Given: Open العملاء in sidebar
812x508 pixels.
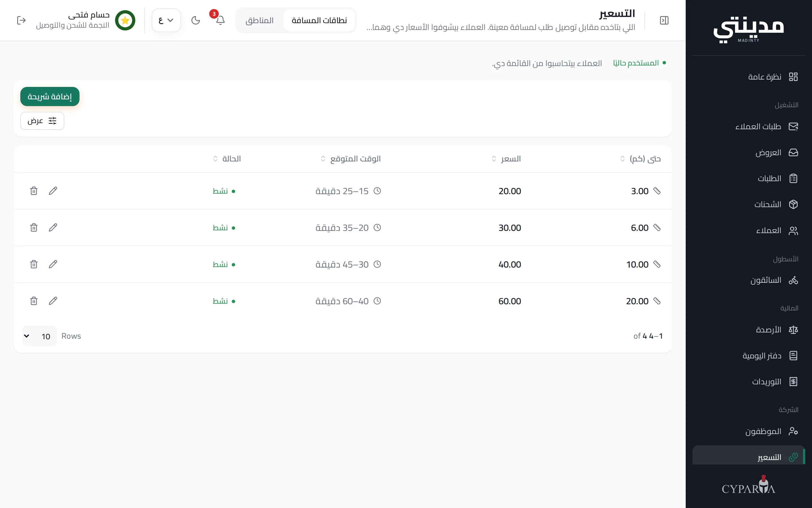Looking at the screenshot, I should coord(749,231).
